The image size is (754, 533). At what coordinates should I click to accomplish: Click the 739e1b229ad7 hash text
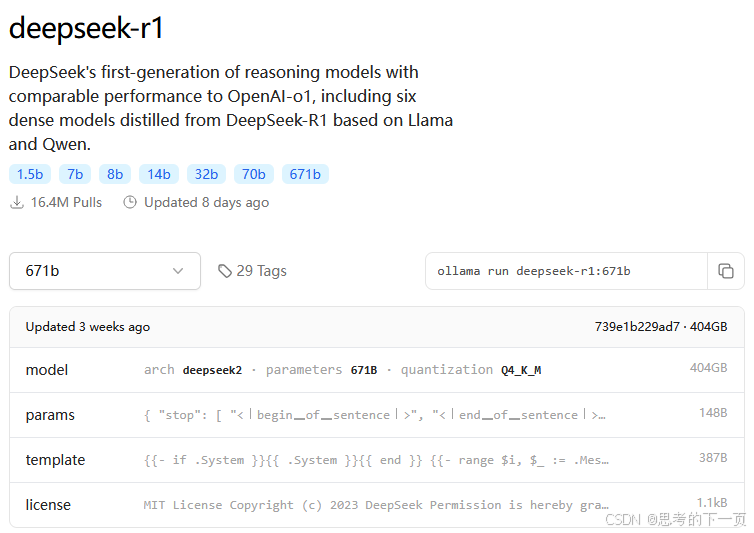[x=637, y=327]
